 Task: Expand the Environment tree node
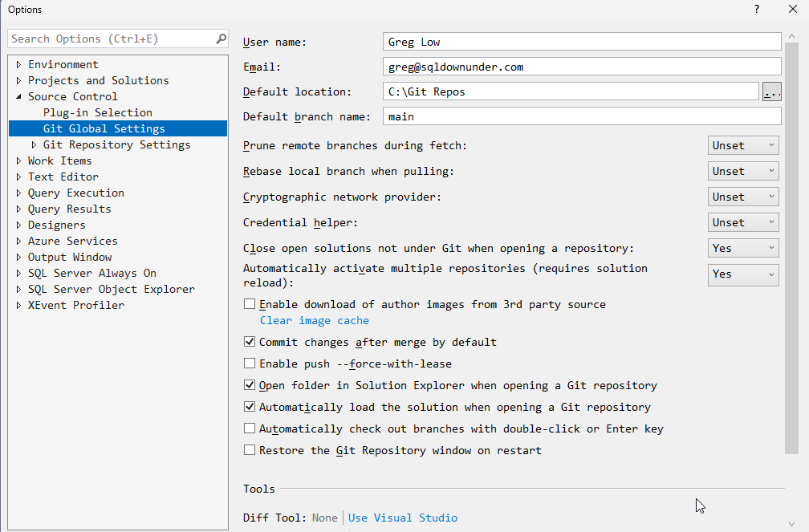18,65
